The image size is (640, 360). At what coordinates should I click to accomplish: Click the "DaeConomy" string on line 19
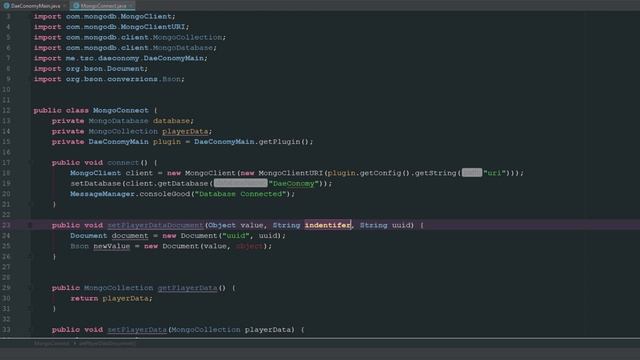click(x=293, y=184)
